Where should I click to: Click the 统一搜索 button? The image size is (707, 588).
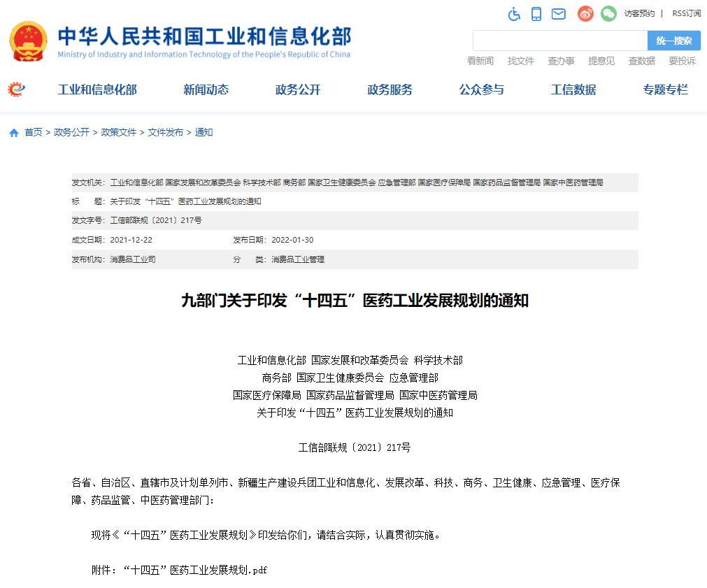click(x=673, y=41)
